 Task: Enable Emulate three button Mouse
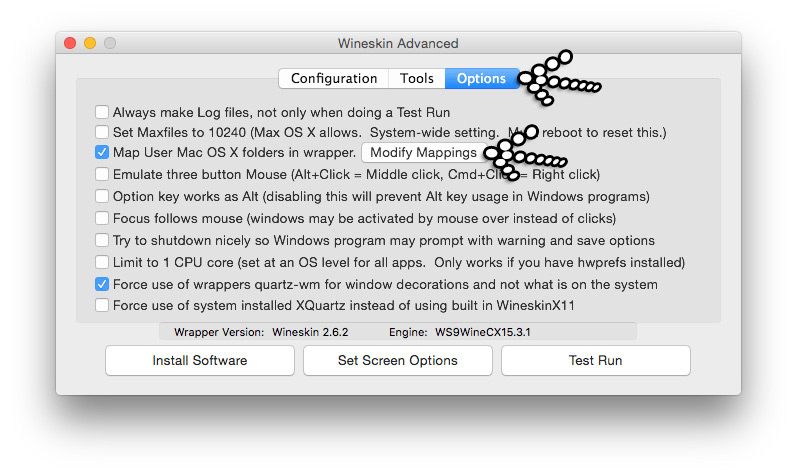102,174
